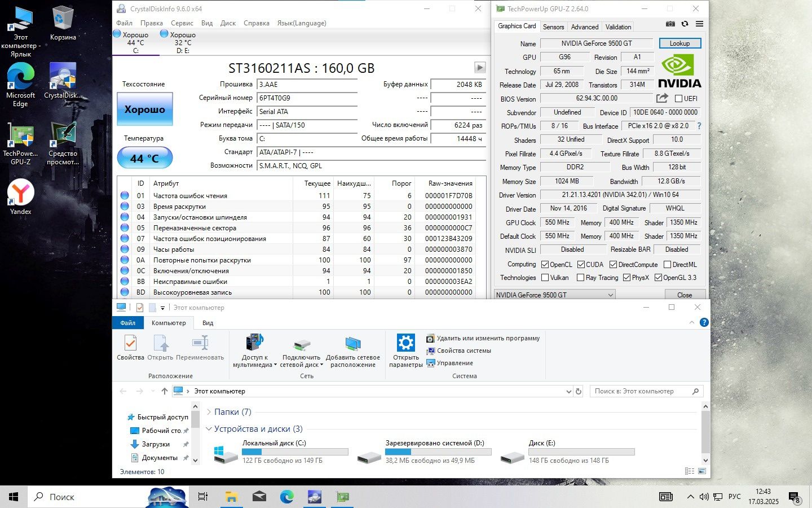The image size is (812, 508).
Task: Open notification center icon
Action: 795,497
